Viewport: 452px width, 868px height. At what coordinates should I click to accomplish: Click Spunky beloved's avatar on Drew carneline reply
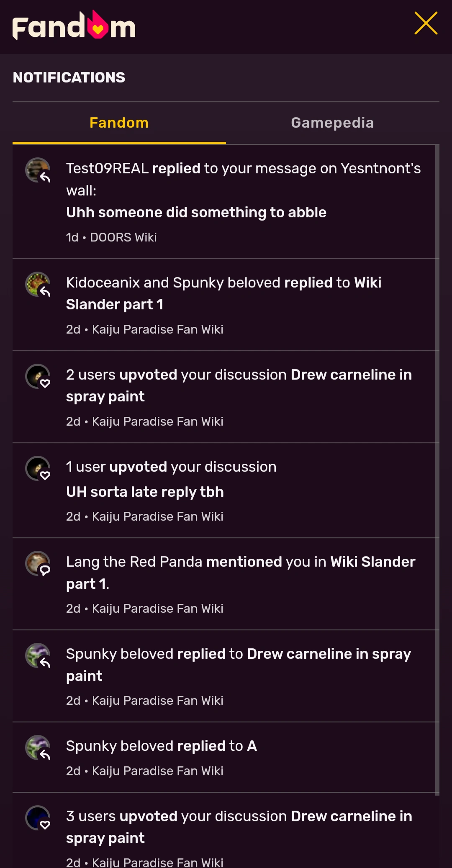click(x=38, y=655)
